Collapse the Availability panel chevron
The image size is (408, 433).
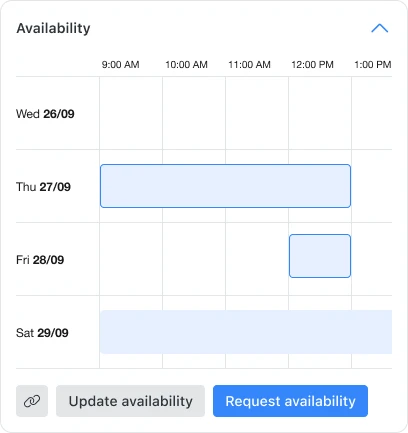pos(380,28)
